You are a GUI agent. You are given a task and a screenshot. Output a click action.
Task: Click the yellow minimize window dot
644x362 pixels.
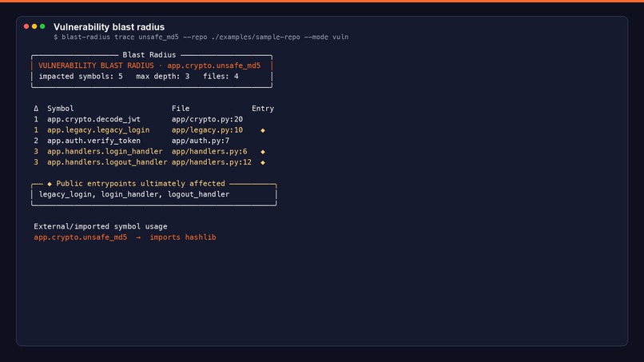click(34, 26)
